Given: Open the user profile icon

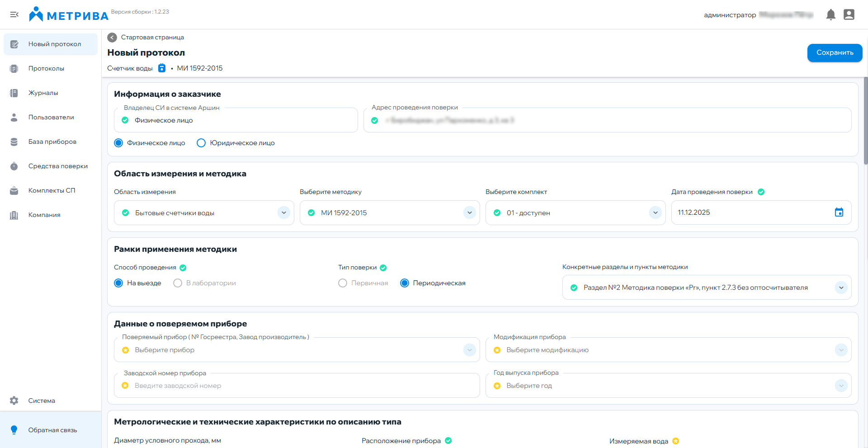Looking at the screenshot, I should tap(849, 15).
